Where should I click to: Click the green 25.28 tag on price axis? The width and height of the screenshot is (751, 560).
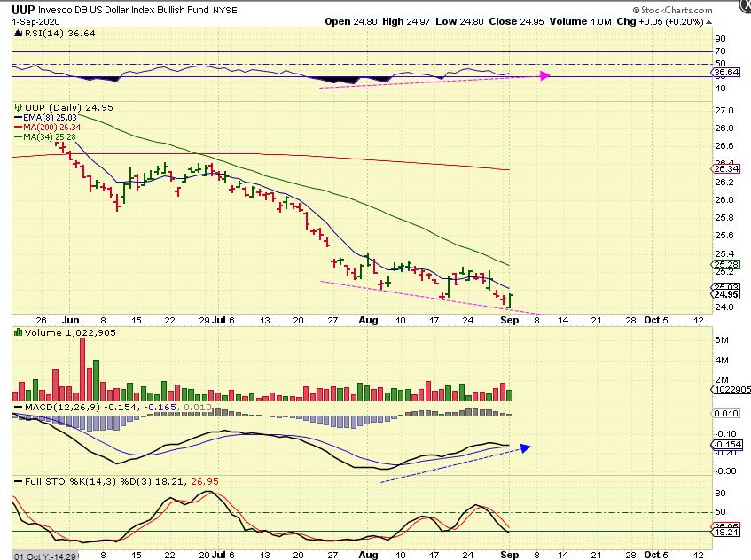(x=725, y=264)
